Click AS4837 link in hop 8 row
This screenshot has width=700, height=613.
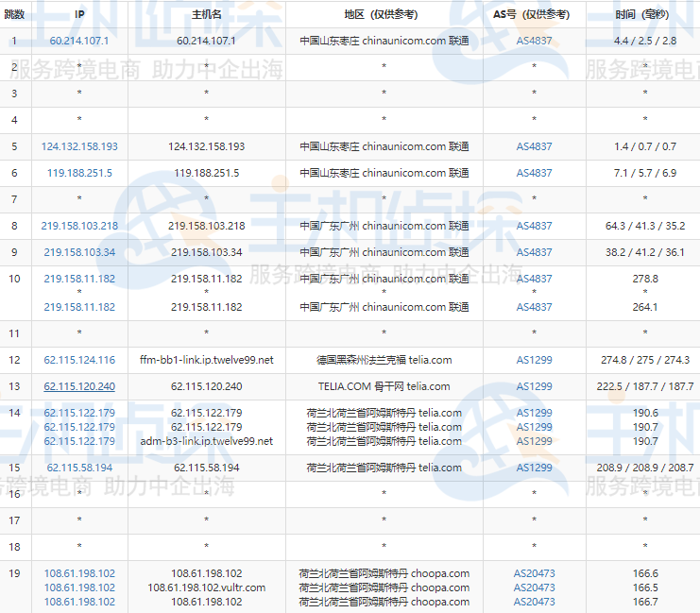coord(534,226)
